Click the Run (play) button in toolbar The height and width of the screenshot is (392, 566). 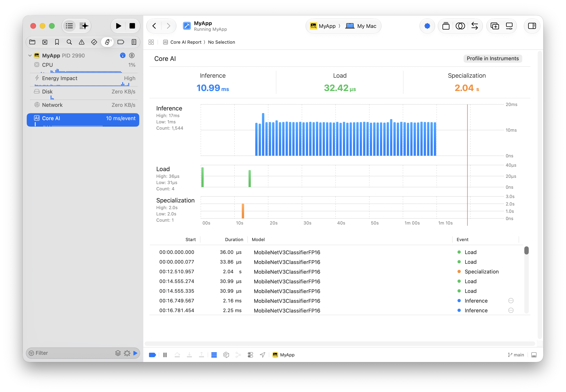[x=118, y=26]
